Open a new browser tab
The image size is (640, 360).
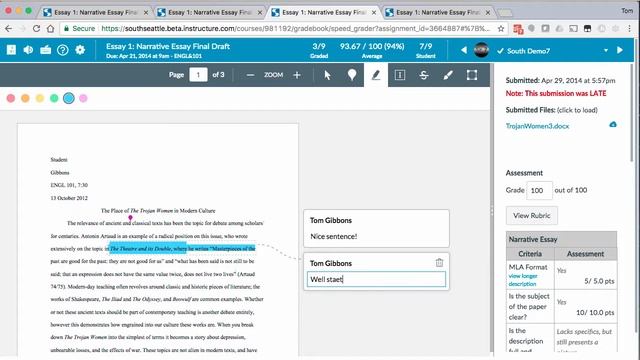click(x=505, y=13)
